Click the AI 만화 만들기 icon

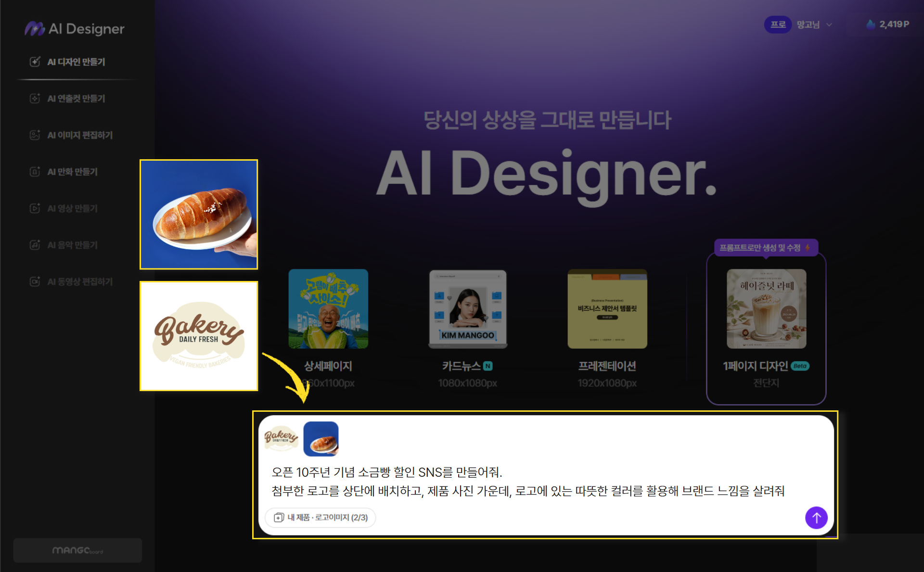pos(35,172)
